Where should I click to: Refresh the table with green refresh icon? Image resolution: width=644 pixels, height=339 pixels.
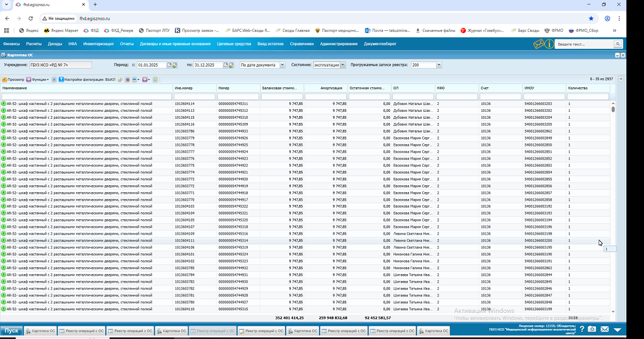point(155,79)
